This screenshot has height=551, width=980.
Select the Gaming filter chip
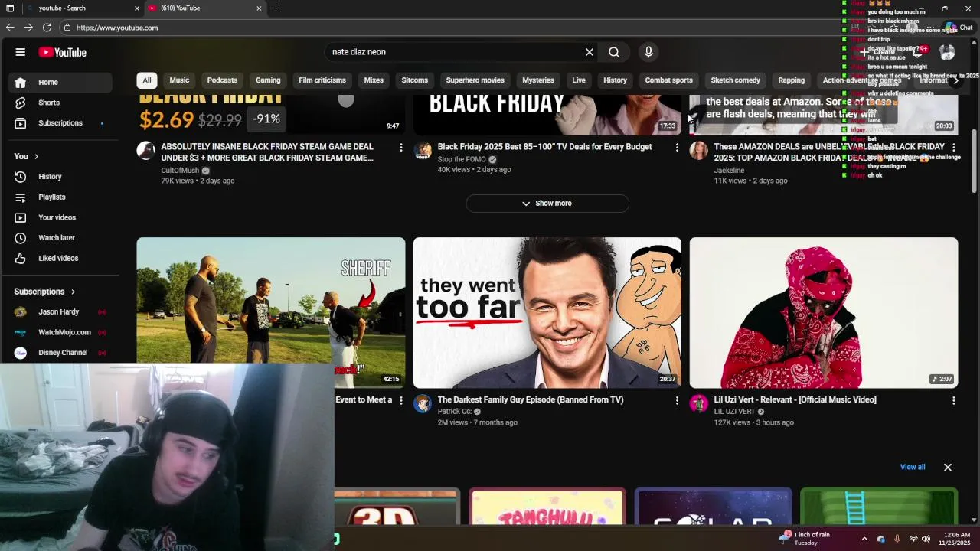coord(268,80)
